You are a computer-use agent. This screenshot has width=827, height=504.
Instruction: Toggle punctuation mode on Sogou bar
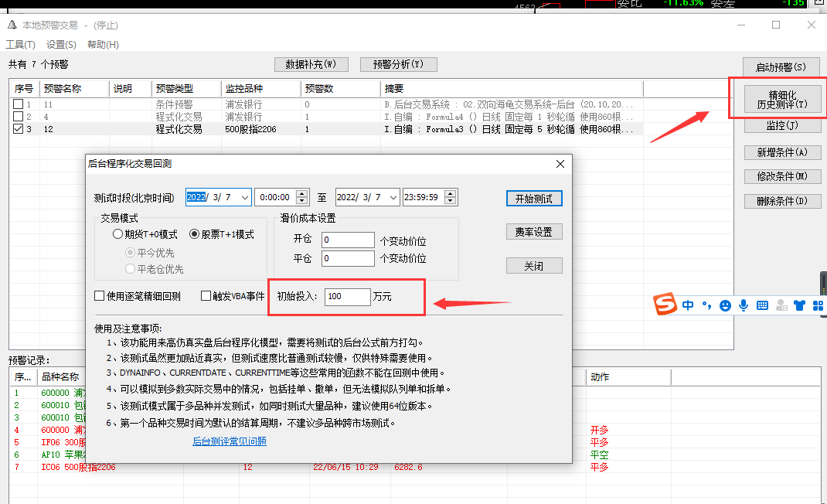pyautogui.click(x=706, y=305)
